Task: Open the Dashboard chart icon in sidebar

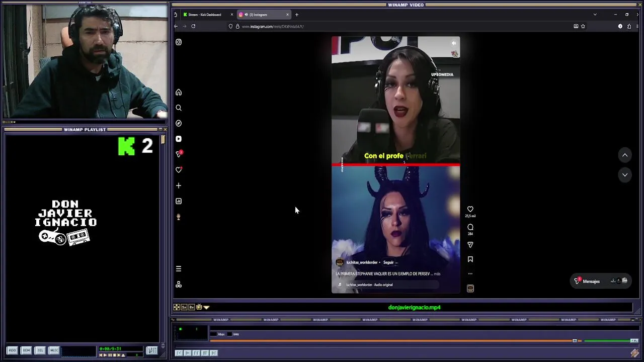Action: [179, 201]
